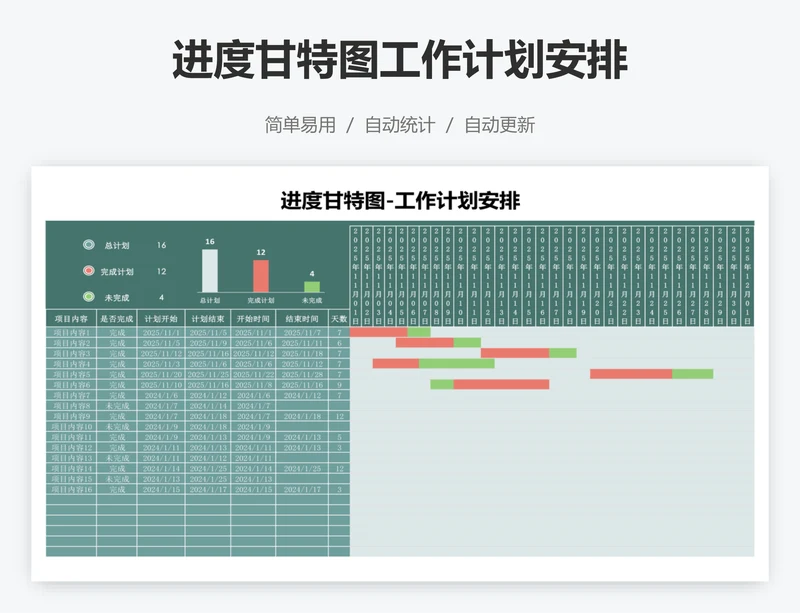Click the 未完成 status in 项目内容13 row
Viewport: 800px width, 613px height.
pyautogui.click(x=117, y=458)
